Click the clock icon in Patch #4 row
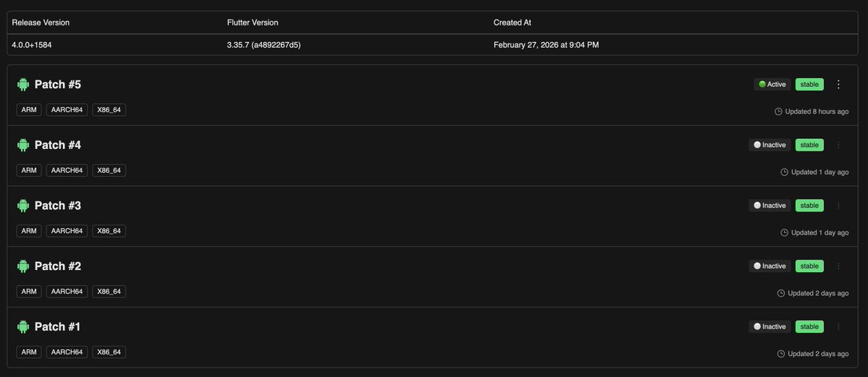 tap(785, 172)
